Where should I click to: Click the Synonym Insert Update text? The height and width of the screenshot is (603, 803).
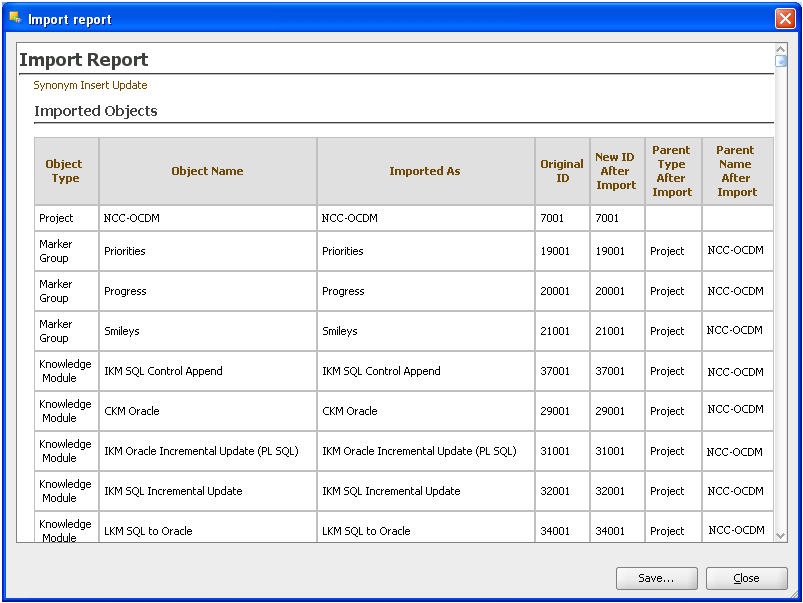coord(90,85)
